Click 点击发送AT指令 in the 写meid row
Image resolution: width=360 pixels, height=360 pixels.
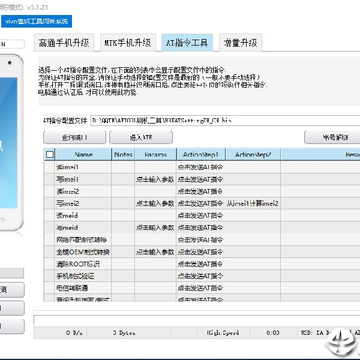click(200, 228)
